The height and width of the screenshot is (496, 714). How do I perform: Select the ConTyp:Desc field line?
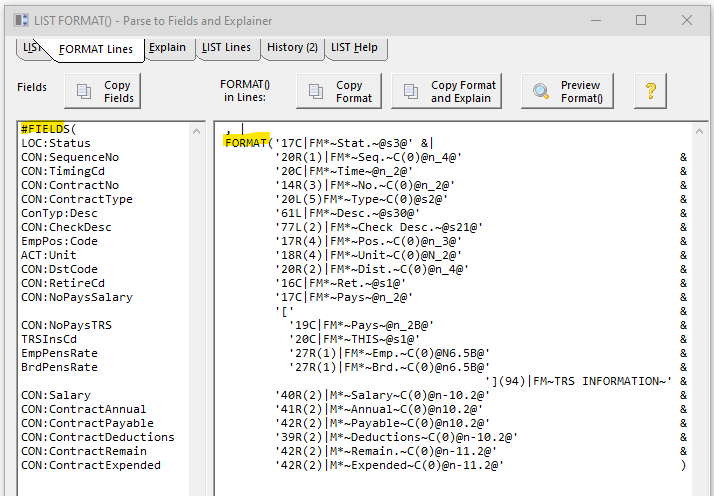click(x=59, y=213)
